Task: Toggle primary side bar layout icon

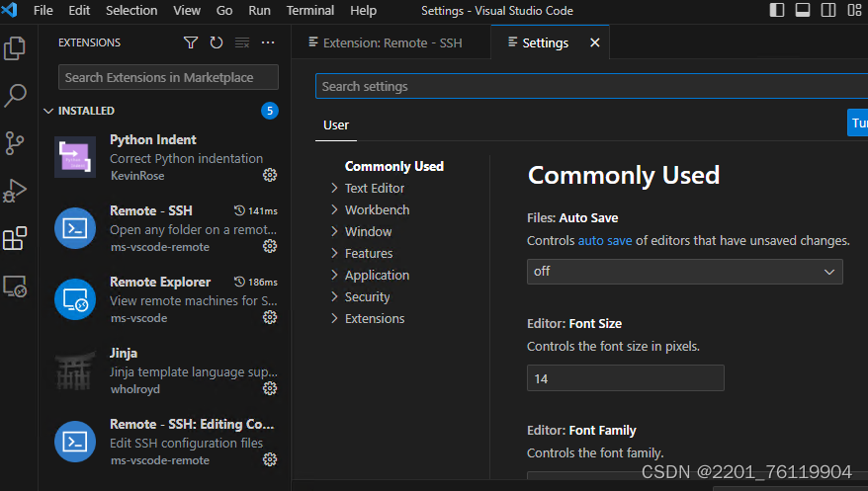Action: (777, 11)
